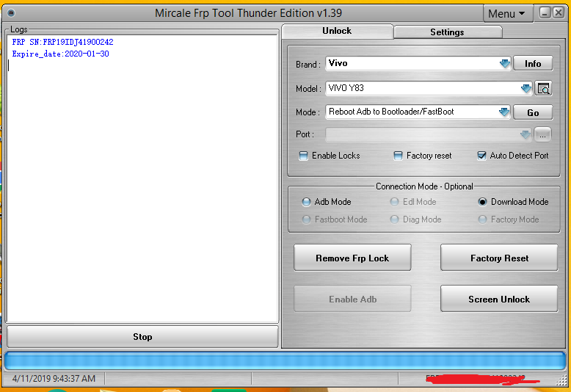Image resolution: width=571 pixels, height=392 pixels.
Task: Click the Brand field showing Vivo
Action: [x=418, y=63]
